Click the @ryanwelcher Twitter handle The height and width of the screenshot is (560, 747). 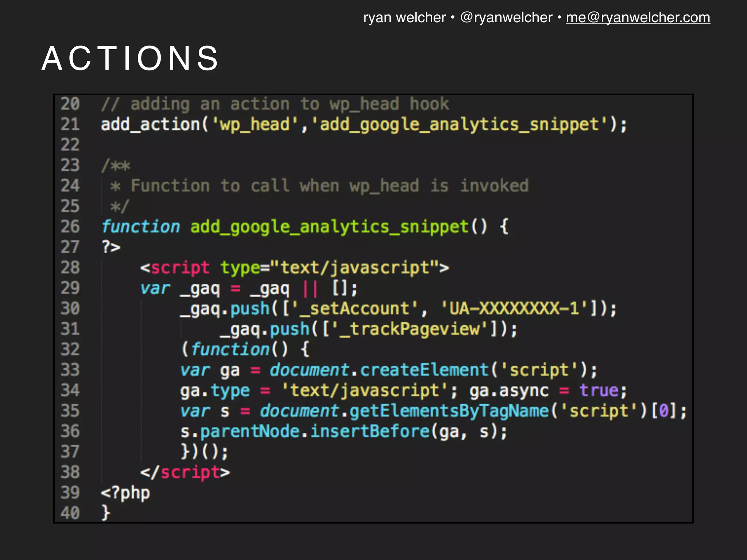pos(506,17)
